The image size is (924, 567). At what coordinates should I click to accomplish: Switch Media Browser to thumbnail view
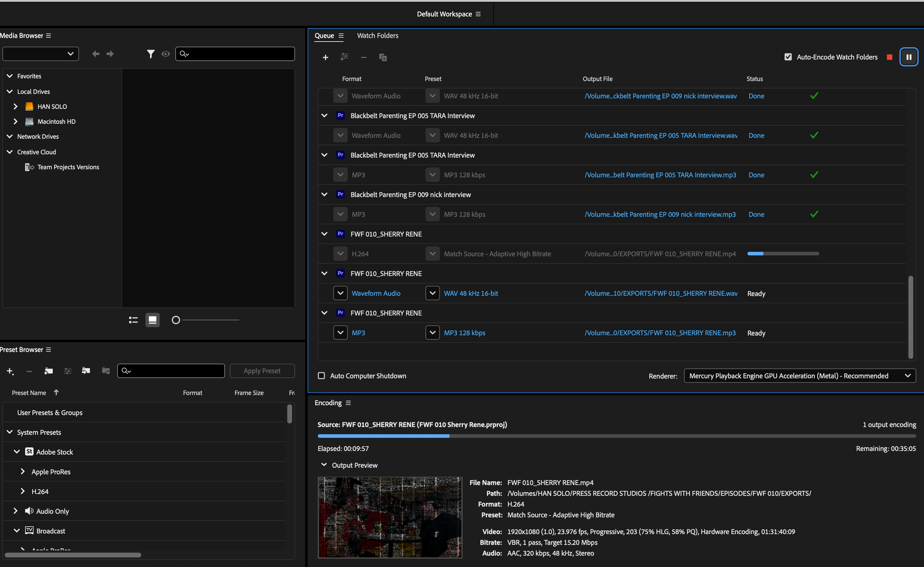152,320
